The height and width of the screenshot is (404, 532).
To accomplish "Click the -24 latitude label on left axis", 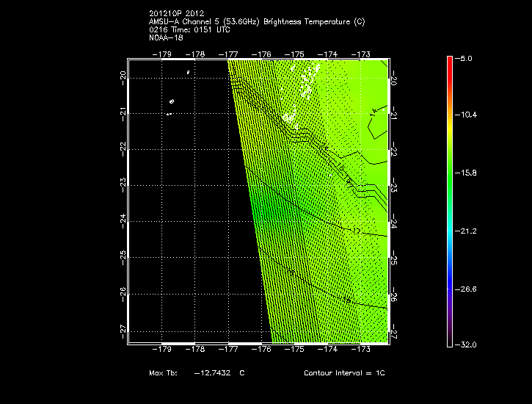I will point(122,220).
